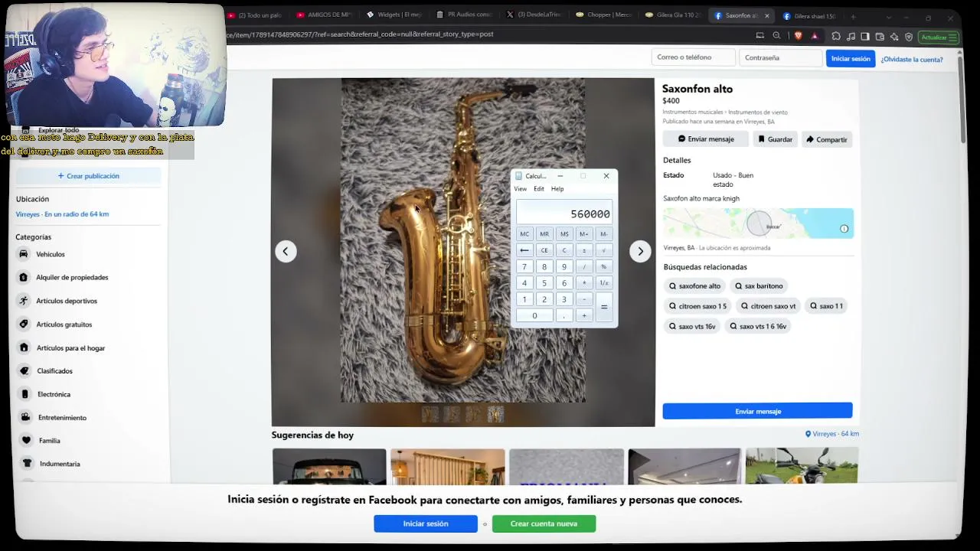Click the Enviar mensaje button near title
Screen dimensions: 980x551
(706, 139)
